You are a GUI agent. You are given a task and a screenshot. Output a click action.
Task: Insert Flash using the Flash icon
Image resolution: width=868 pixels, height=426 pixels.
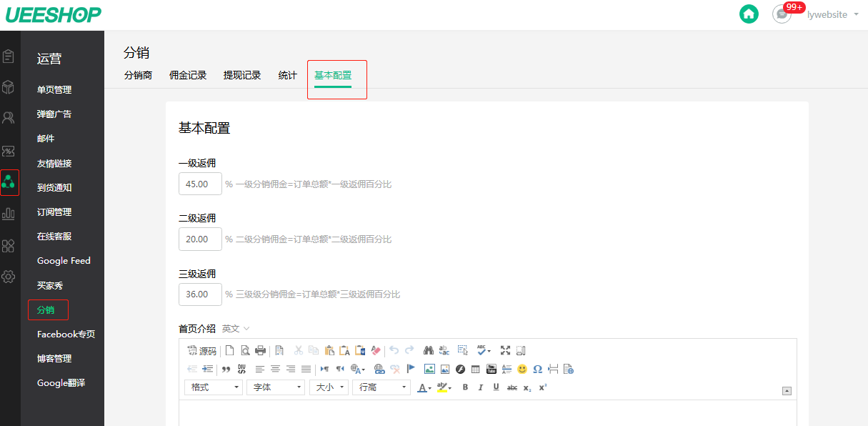460,370
